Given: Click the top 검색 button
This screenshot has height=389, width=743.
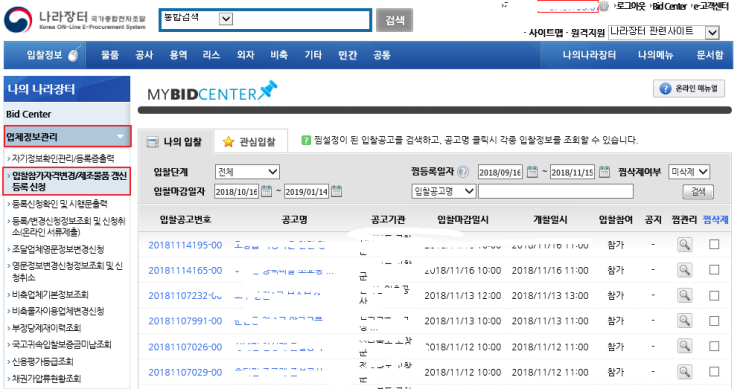Looking at the screenshot, I should (394, 20).
